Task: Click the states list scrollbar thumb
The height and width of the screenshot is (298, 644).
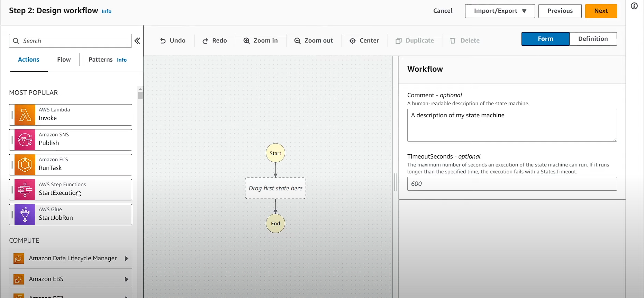Action: 140,96
